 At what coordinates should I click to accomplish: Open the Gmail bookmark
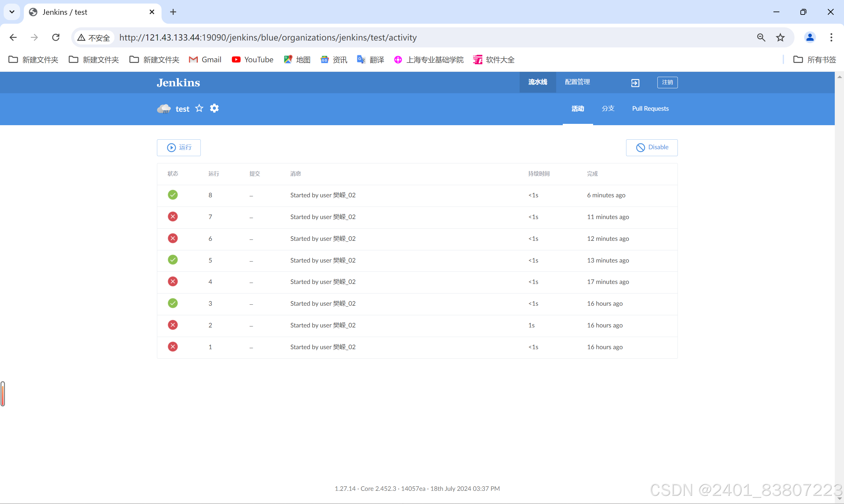[204, 59]
